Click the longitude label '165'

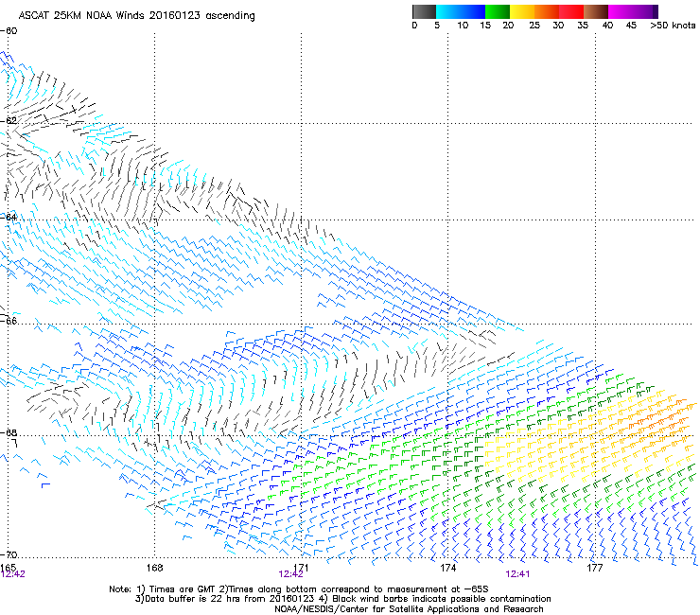pyautogui.click(x=8, y=567)
